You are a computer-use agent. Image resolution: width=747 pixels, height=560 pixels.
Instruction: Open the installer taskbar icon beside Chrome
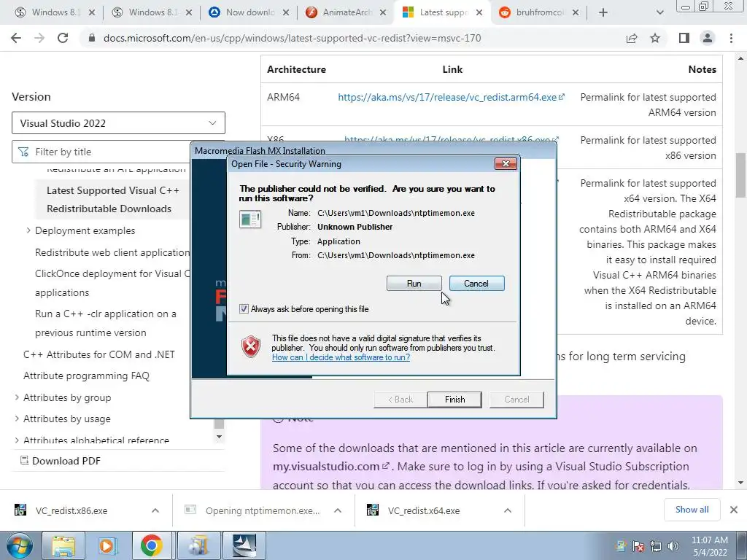point(199,545)
